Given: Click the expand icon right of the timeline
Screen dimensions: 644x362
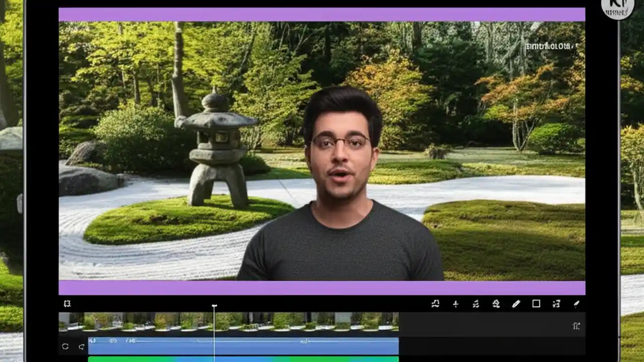Looking at the screenshot, I should click(x=577, y=326).
